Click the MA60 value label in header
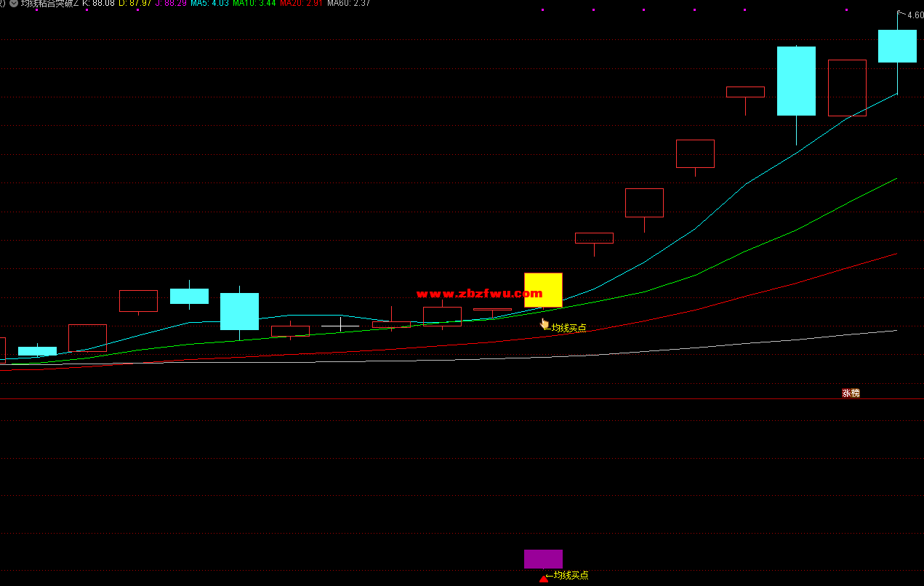The width and height of the screenshot is (924, 586). coord(348,3)
